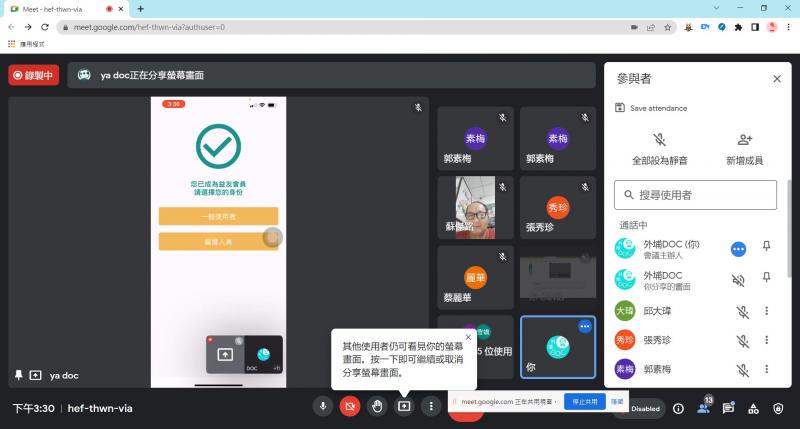Viewport: 800px width, 429px height.
Task: Open 應用程式 apps shortcut in bookmarks bar
Action: click(27, 44)
